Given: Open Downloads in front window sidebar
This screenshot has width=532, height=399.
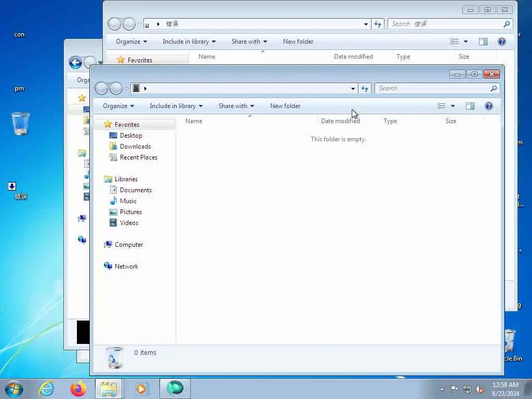Looking at the screenshot, I should (x=135, y=146).
